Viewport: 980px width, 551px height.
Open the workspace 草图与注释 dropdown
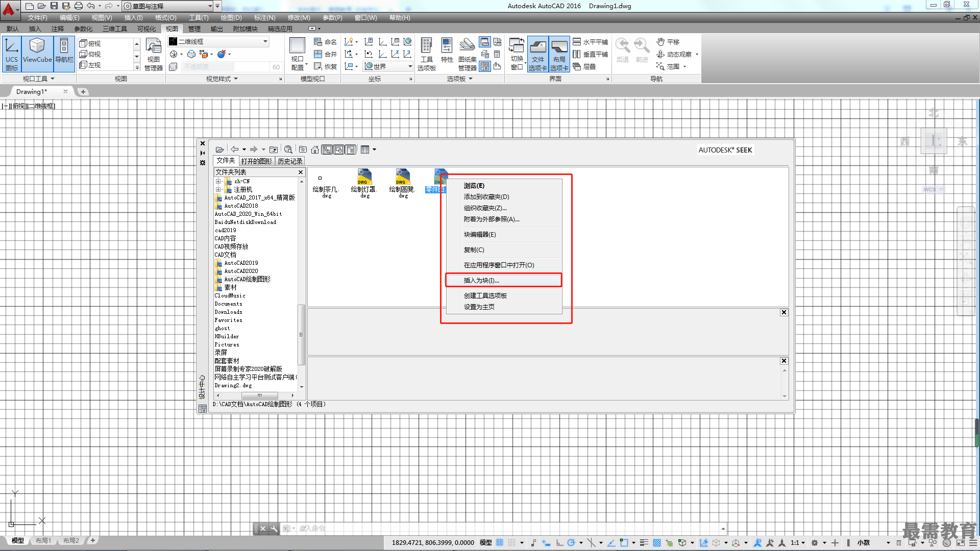click(x=168, y=6)
